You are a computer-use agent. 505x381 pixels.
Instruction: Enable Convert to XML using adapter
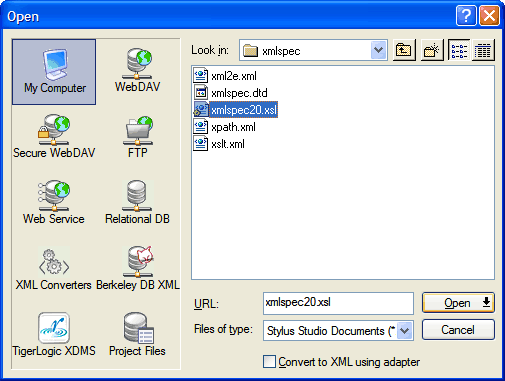(269, 362)
